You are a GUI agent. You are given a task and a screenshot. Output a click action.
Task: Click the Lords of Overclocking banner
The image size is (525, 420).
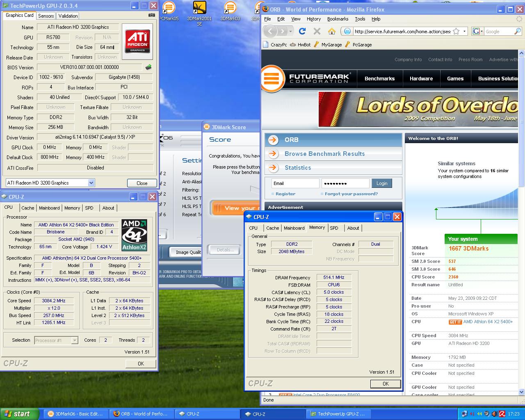click(418, 109)
